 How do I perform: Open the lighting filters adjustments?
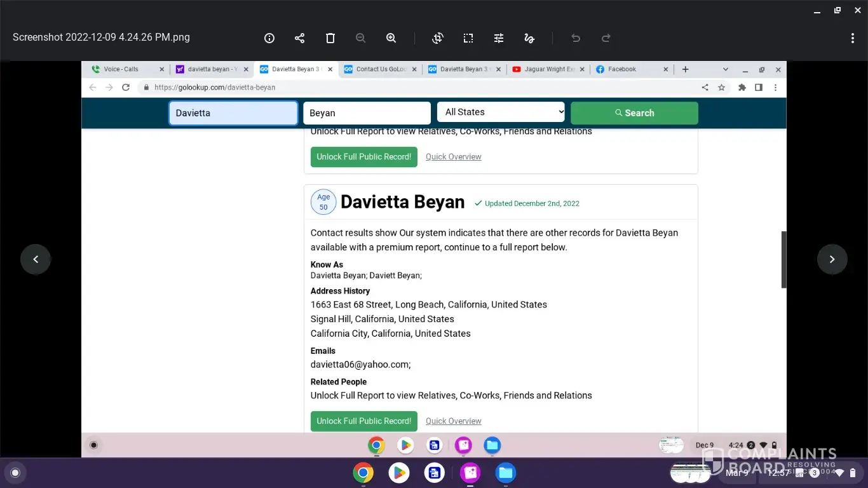coord(499,38)
